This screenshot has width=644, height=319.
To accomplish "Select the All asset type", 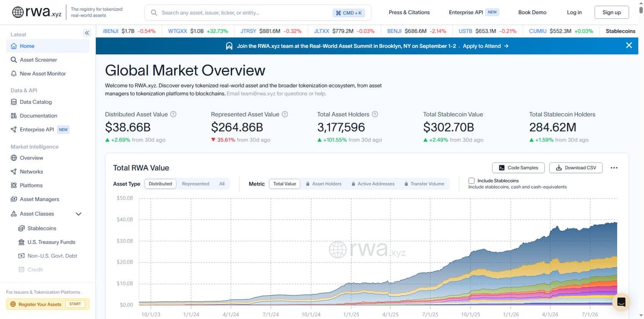I will (222, 184).
